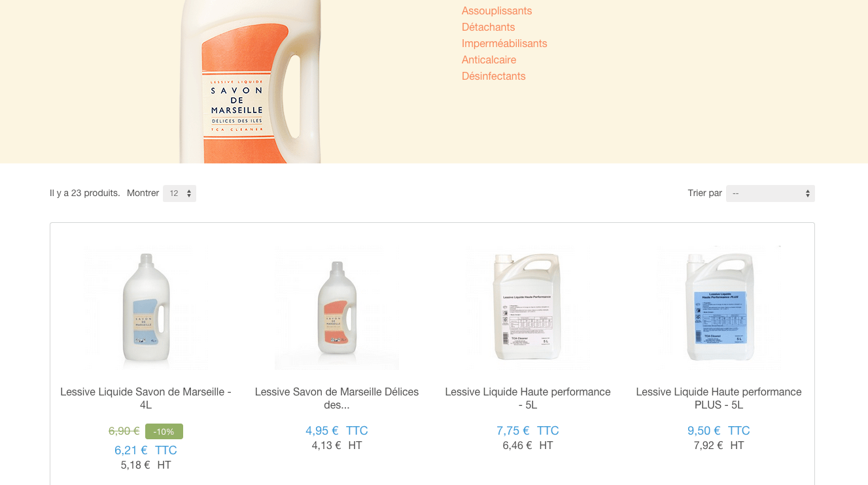Open the Détachants category link
This screenshot has height=485, width=868.
pyautogui.click(x=488, y=27)
